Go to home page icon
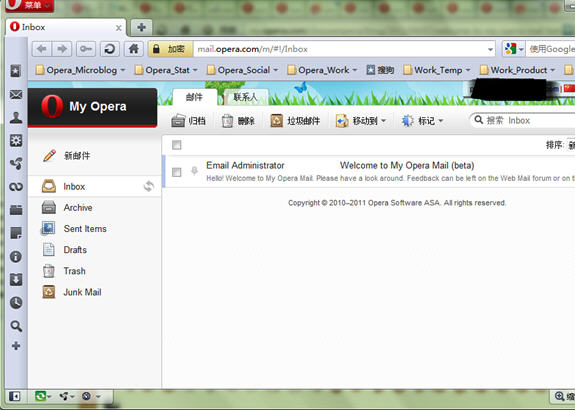575x410 pixels. click(133, 49)
